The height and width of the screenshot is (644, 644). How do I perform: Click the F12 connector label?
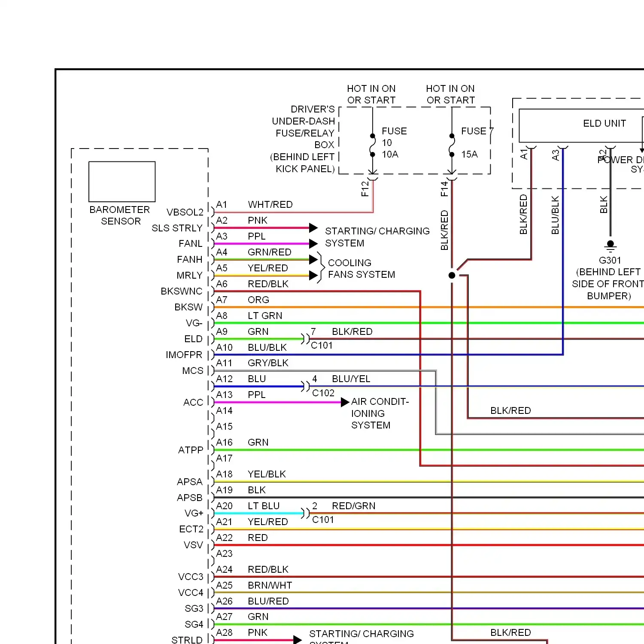pos(365,188)
